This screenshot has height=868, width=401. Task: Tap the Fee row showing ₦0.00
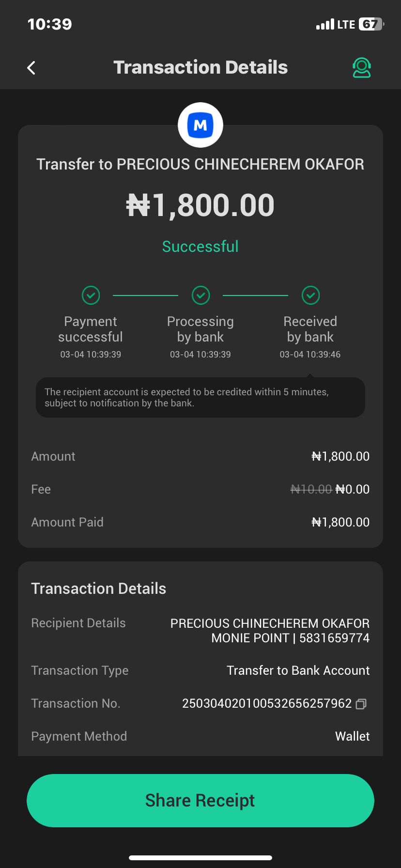pos(200,489)
